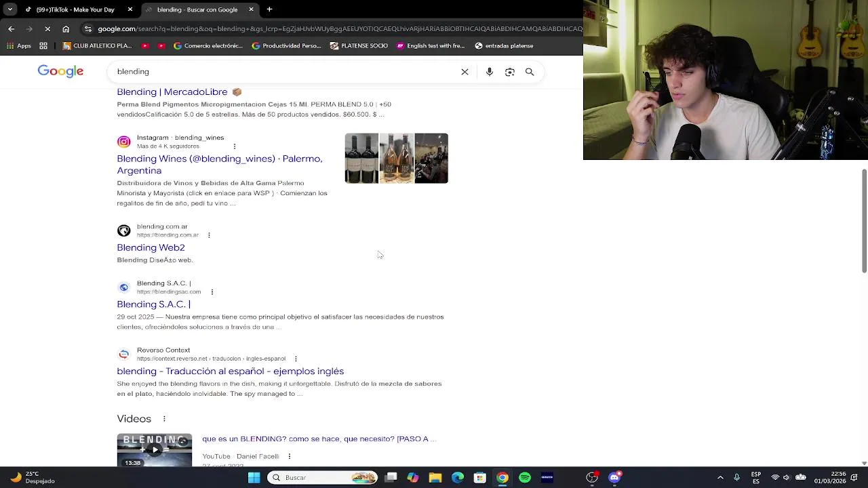Select the blending - Buscar con Google tab
868x488 pixels.
[x=197, y=9]
